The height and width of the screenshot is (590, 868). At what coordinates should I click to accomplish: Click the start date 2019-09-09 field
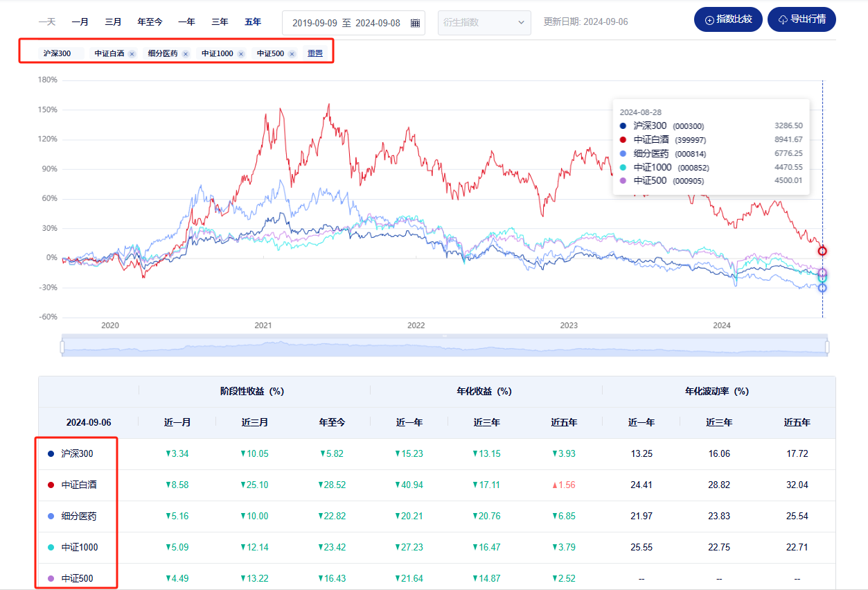(315, 23)
